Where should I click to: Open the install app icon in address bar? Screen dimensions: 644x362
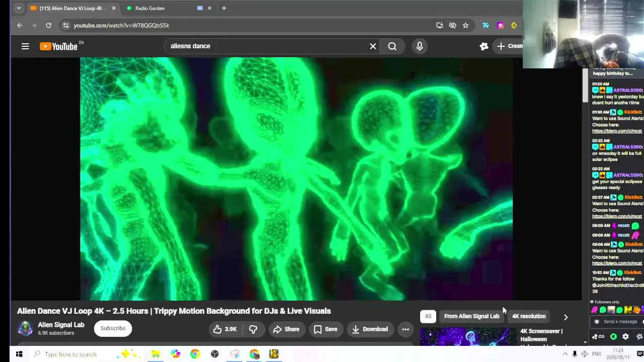click(440, 25)
